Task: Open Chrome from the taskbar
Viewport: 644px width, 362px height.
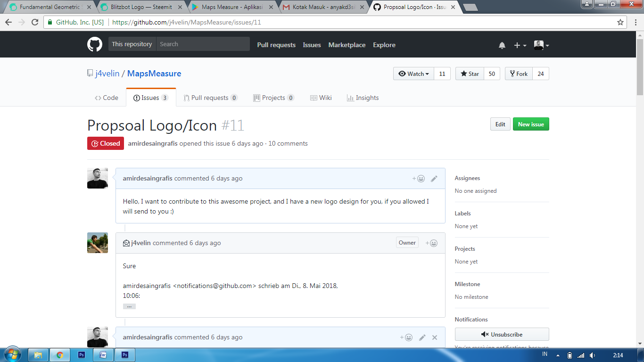Action: (60, 355)
